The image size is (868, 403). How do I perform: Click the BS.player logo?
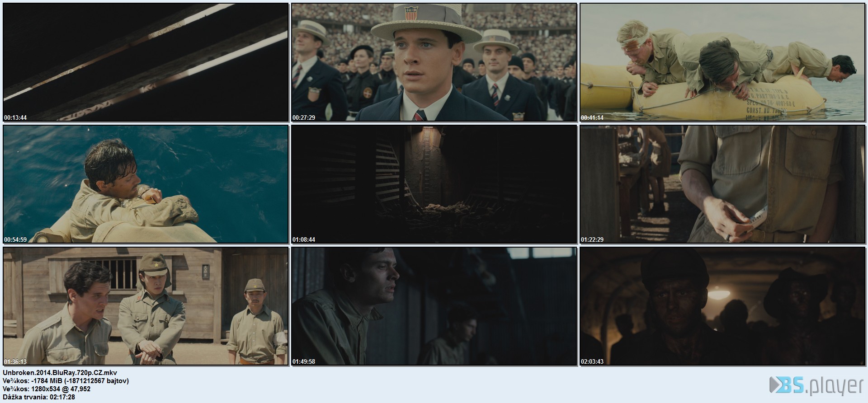coord(816,386)
